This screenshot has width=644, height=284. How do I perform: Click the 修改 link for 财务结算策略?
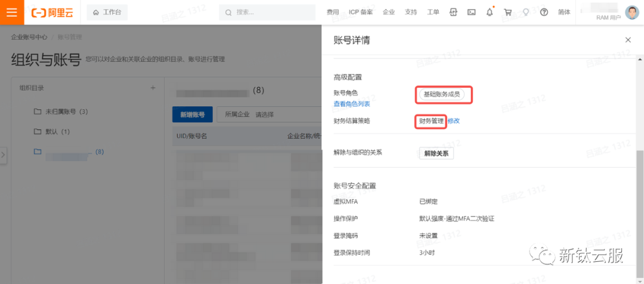[x=453, y=121]
